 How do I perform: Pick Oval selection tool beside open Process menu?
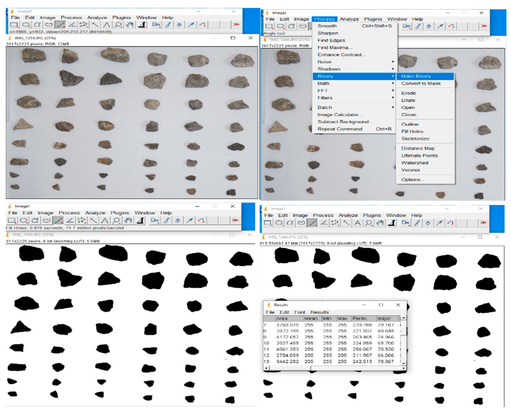[280, 26]
